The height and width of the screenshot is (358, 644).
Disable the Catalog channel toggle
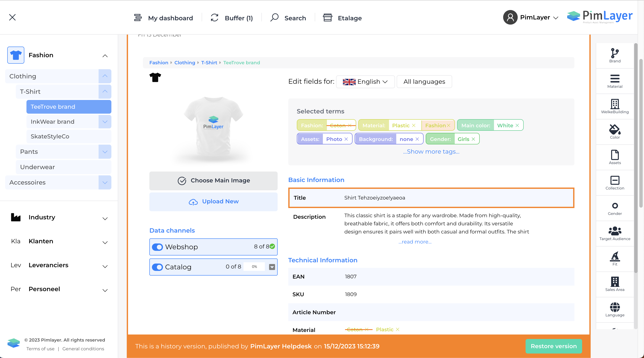tap(157, 267)
